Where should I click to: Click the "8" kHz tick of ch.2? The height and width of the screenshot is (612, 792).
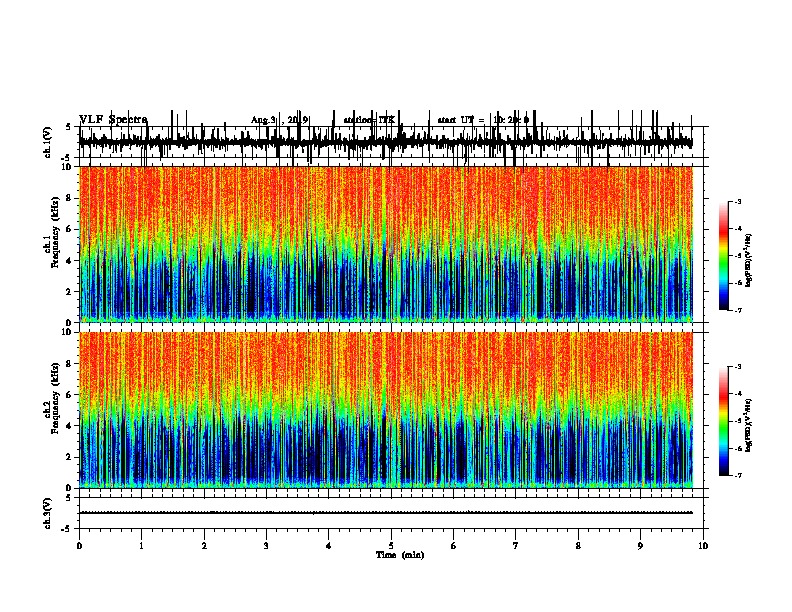tap(69, 364)
